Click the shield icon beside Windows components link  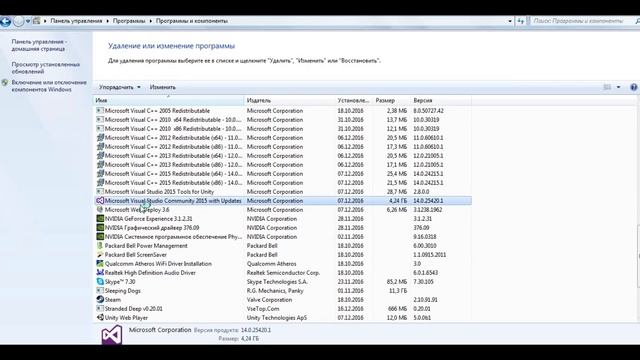[x=4, y=82]
